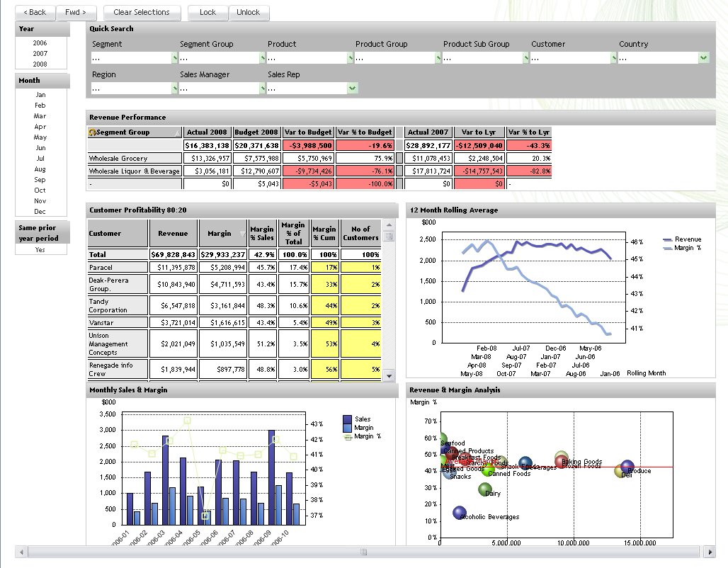Click the Var to Budget column header
This screenshot has width=728, height=568.
[x=308, y=132]
